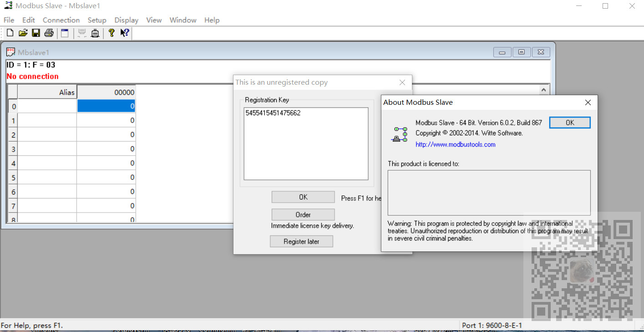The width and height of the screenshot is (644, 332).
Task: Minimize the Mbslave1 child window
Action: pos(502,52)
